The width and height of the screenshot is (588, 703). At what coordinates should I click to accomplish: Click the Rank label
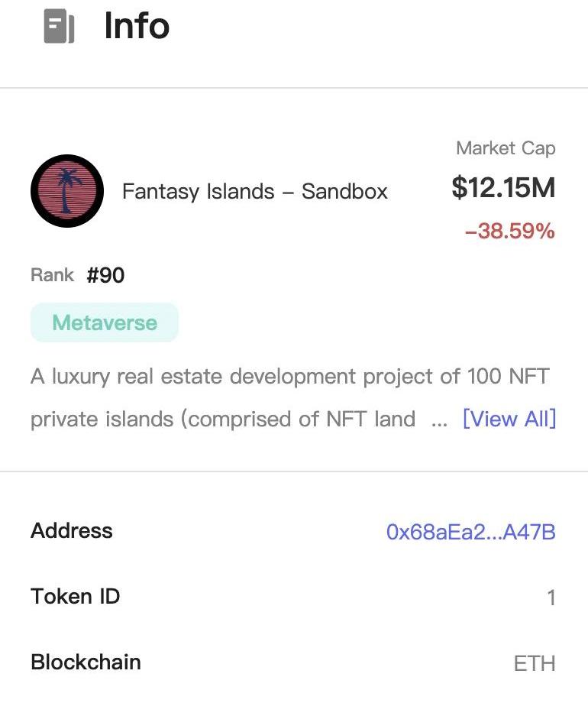click(x=53, y=275)
